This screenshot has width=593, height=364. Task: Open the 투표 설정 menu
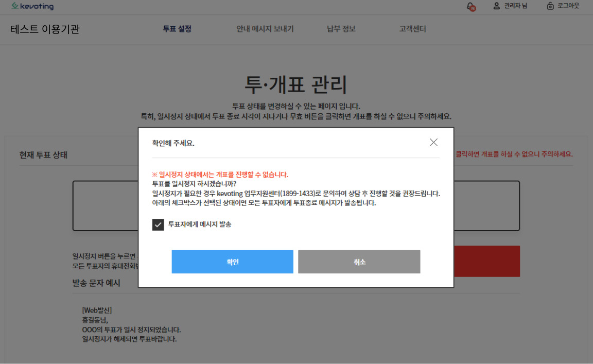[177, 29]
